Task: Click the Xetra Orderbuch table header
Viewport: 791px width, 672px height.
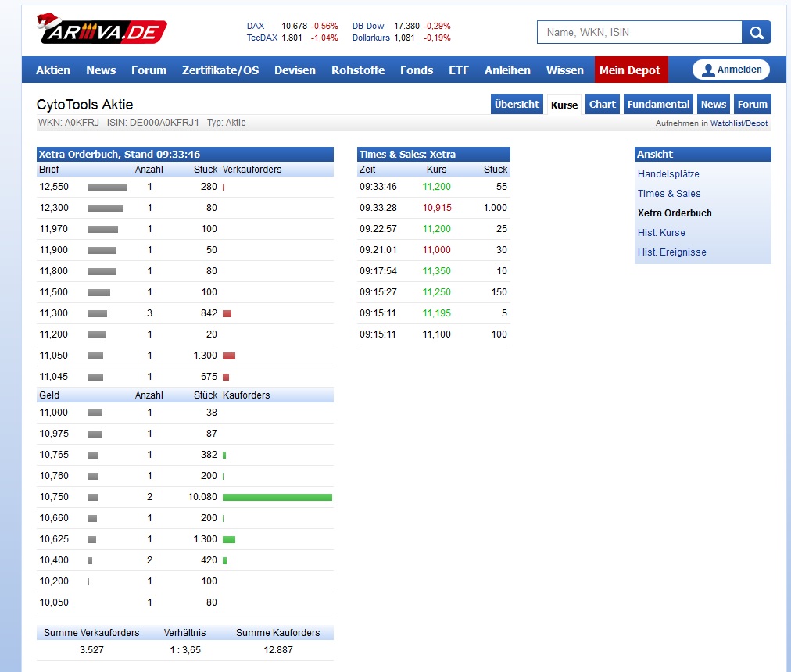Action: click(185, 155)
